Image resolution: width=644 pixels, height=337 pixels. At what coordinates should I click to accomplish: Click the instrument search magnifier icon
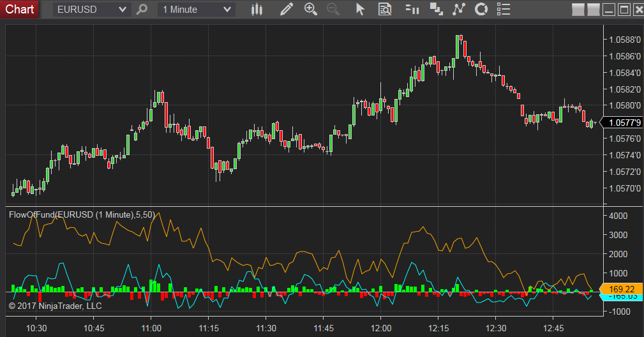coord(142,9)
